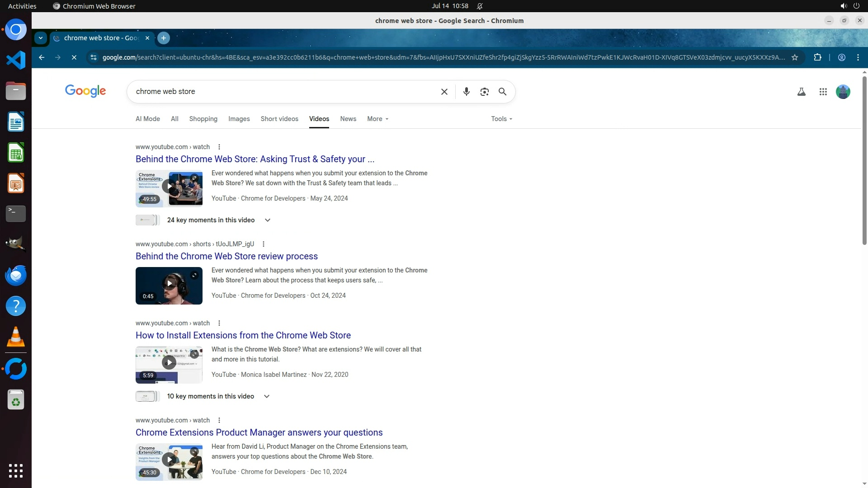The height and width of the screenshot is (488, 868).
Task: Open the More search filters dropdown
Action: click(377, 119)
